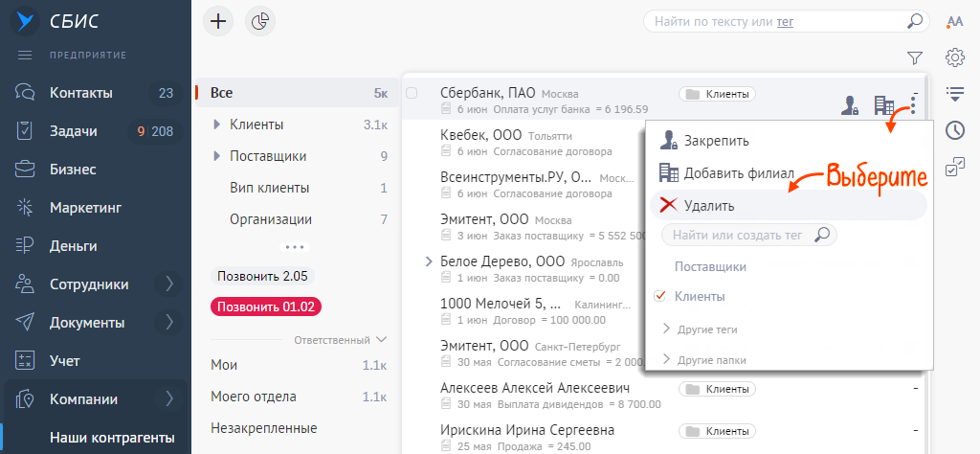
Task: Open settings gear in right panel
Action: tap(954, 57)
